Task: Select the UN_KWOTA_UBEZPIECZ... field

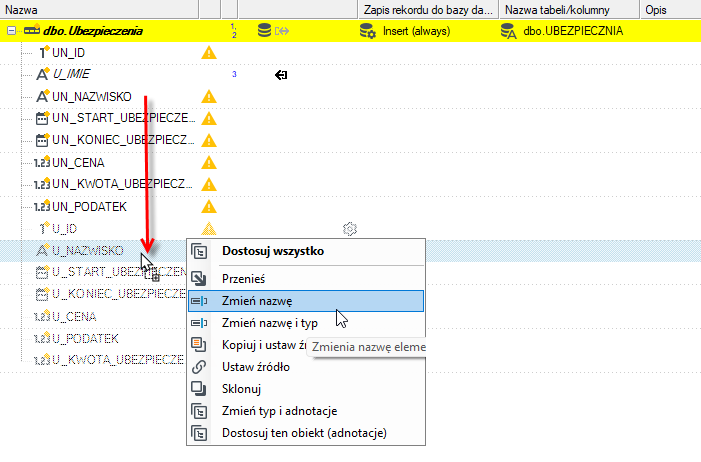Action: pos(122,184)
